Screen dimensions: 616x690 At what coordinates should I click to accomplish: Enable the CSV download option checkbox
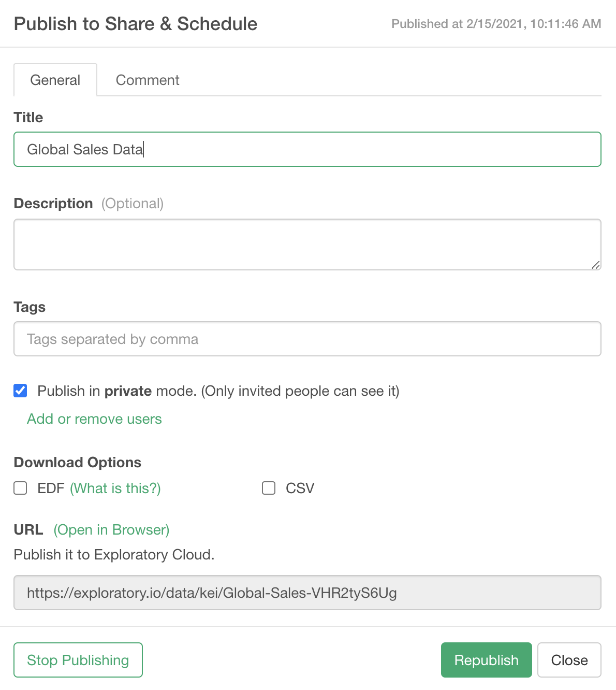(269, 488)
